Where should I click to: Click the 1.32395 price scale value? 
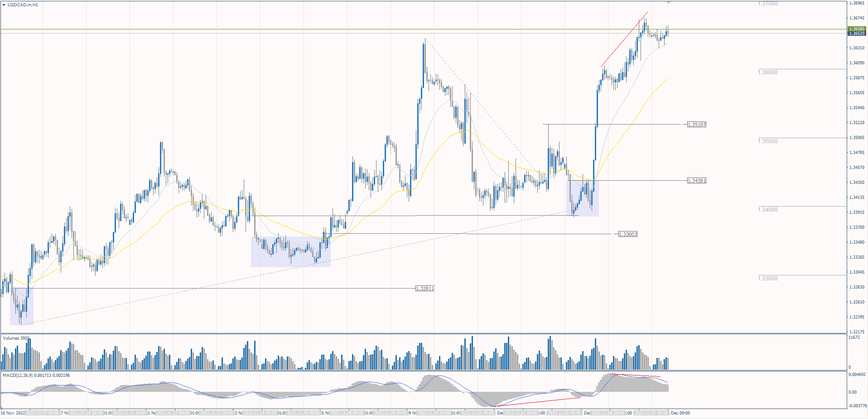pyautogui.click(x=857, y=317)
